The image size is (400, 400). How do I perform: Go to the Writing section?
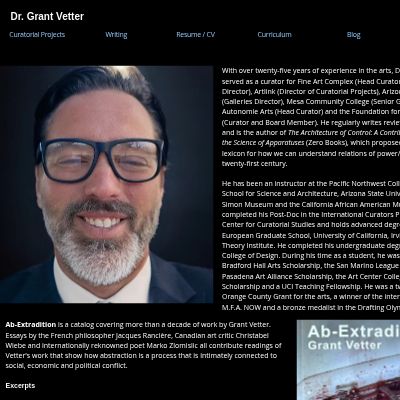116,35
